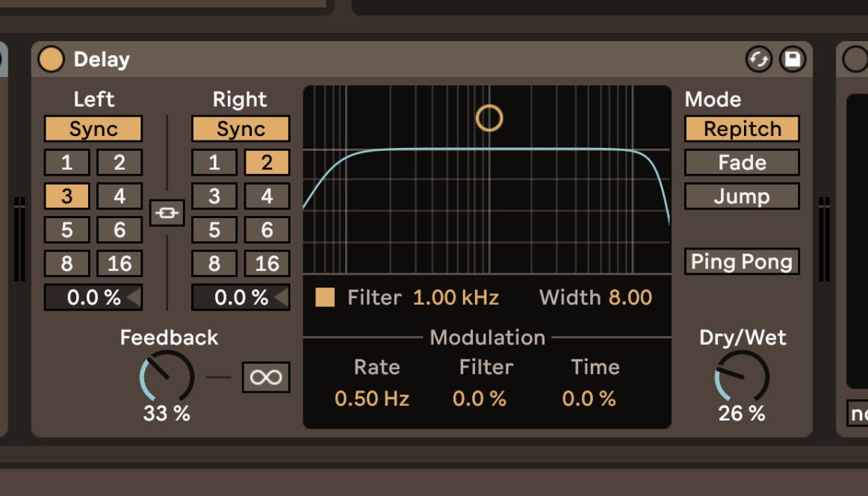868x496 pixels.
Task: Select Left delay time 1
Action: point(66,162)
